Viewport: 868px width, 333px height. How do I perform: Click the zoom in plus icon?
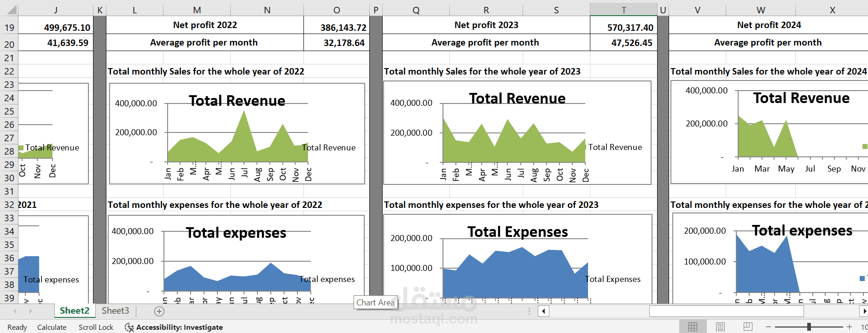click(x=850, y=327)
